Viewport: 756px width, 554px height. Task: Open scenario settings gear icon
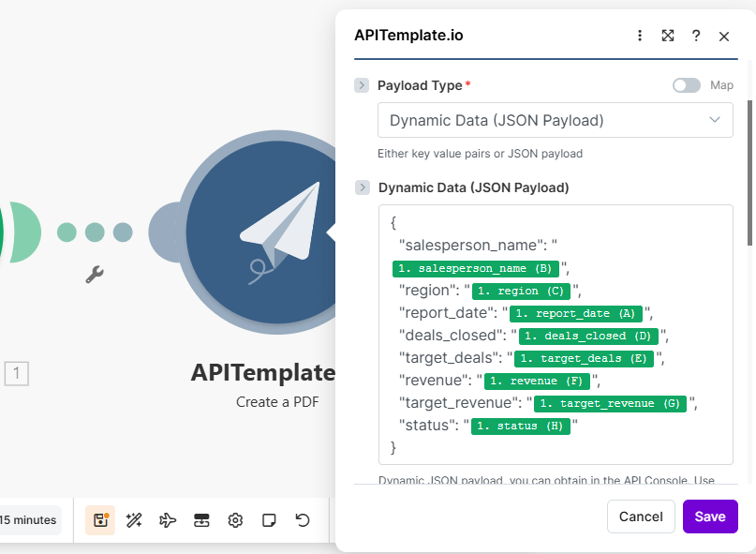tap(235, 520)
